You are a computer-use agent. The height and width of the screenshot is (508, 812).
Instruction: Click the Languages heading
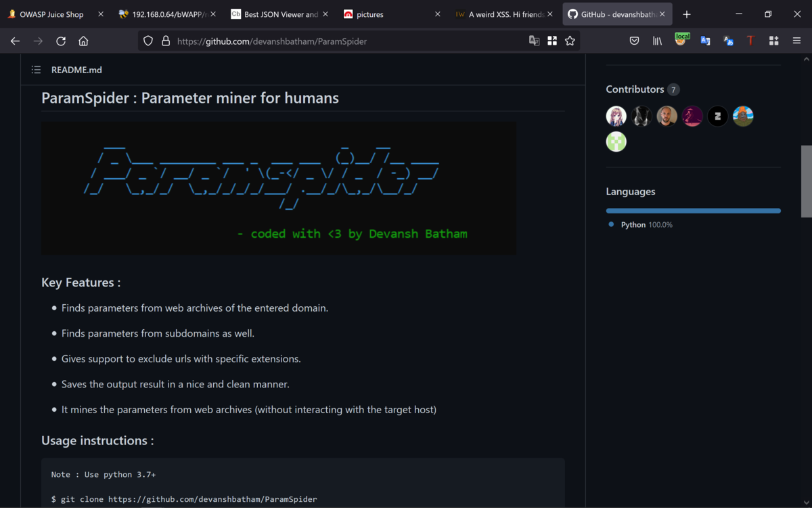(x=631, y=192)
